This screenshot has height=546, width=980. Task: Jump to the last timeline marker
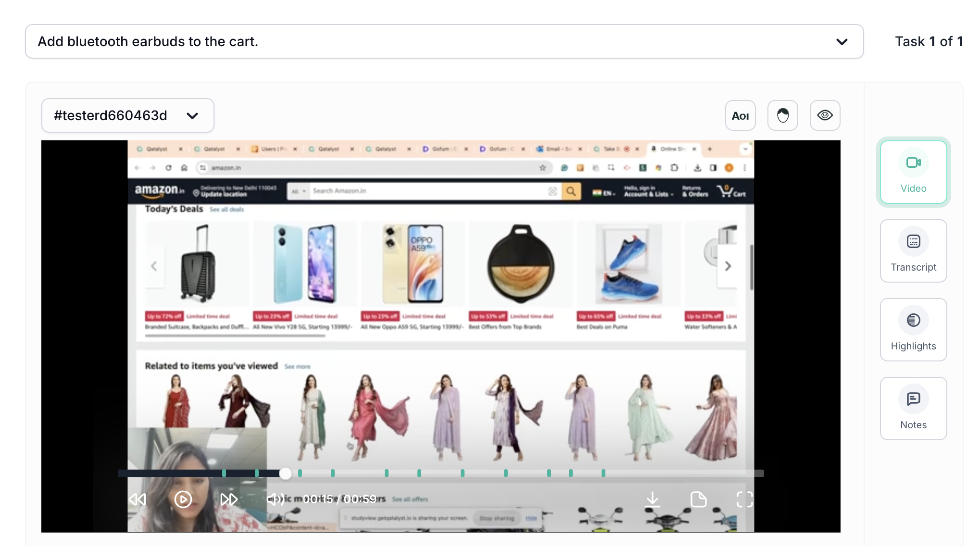pos(603,473)
